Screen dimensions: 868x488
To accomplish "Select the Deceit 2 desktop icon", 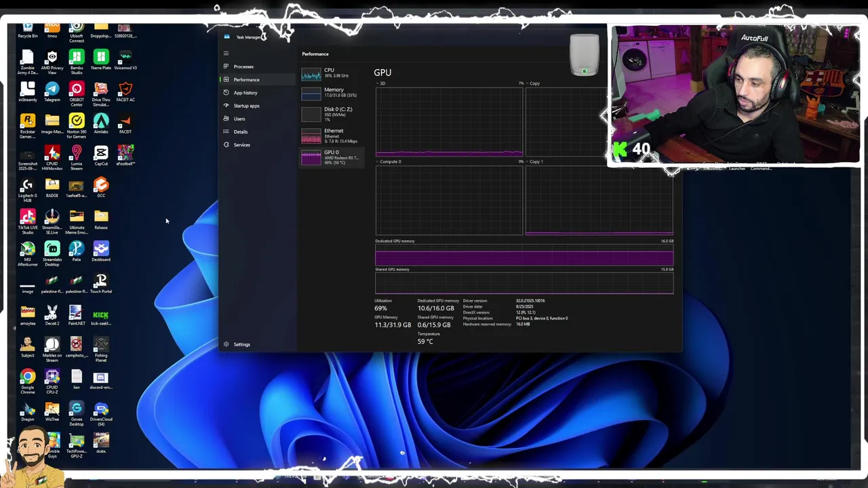I will 52,316.
